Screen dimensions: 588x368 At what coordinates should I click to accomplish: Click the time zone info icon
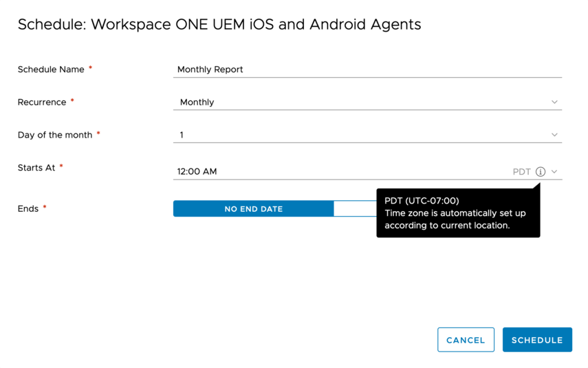[x=541, y=172]
